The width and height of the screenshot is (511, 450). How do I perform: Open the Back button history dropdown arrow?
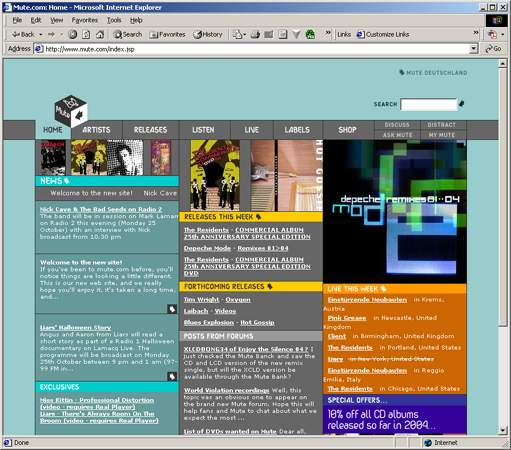click(x=41, y=34)
